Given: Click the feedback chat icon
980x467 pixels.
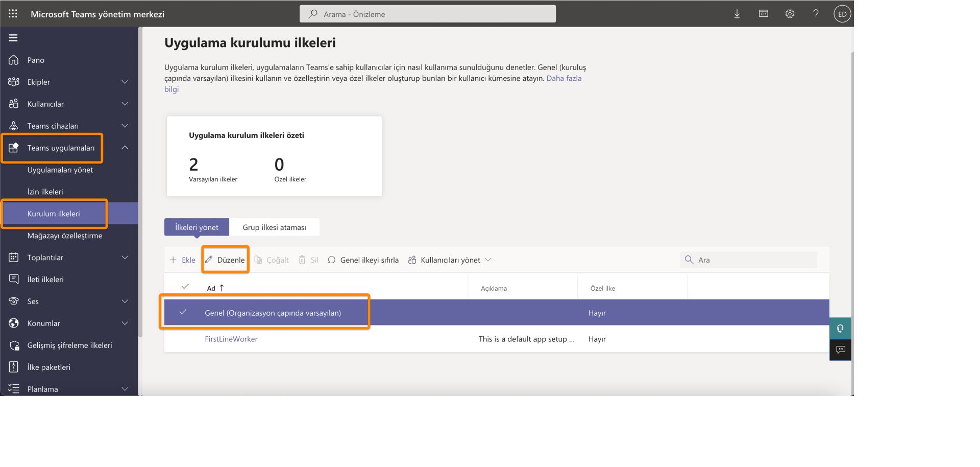Looking at the screenshot, I should (x=840, y=350).
